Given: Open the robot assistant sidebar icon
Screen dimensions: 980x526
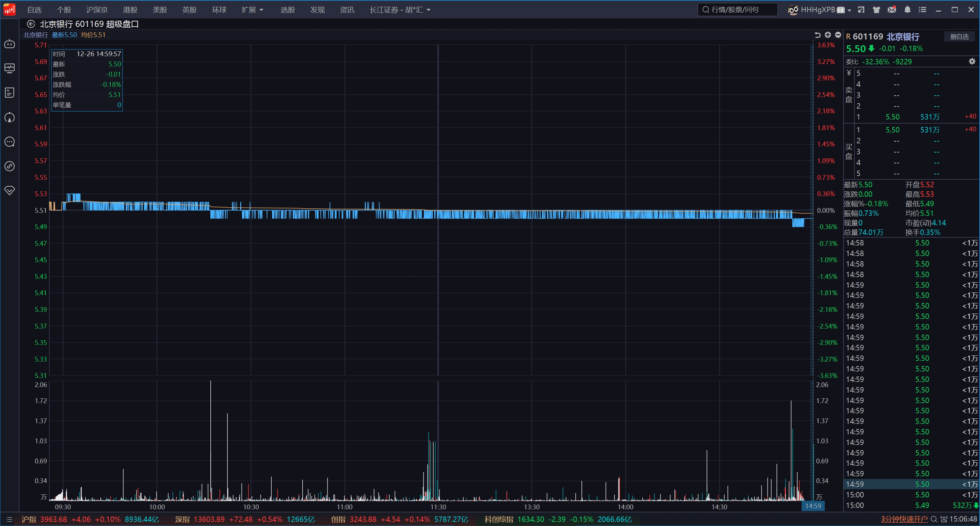Looking at the screenshot, I should [10, 44].
